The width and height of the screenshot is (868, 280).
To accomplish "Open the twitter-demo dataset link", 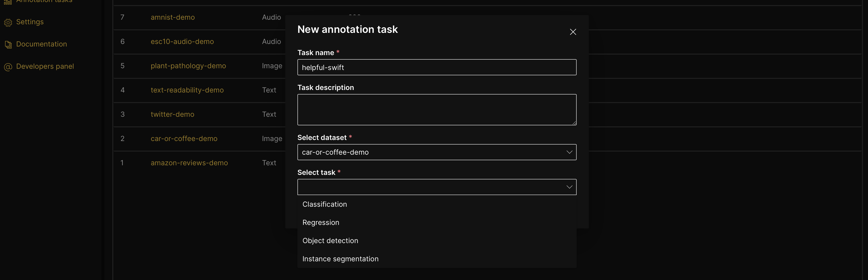I will pyautogui.click(x=172, y=114).
